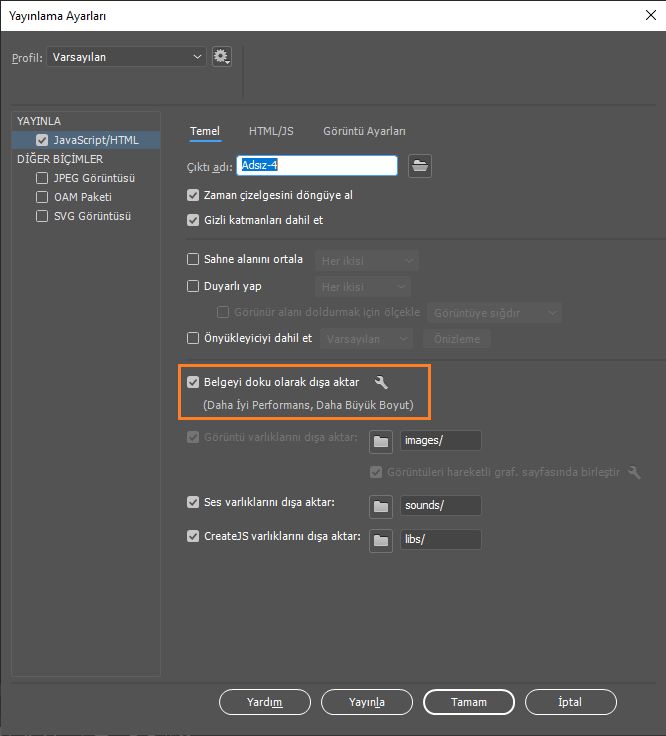Click the libs/ path field
This screenshot has width=666, height=736.
click(440, 539)
